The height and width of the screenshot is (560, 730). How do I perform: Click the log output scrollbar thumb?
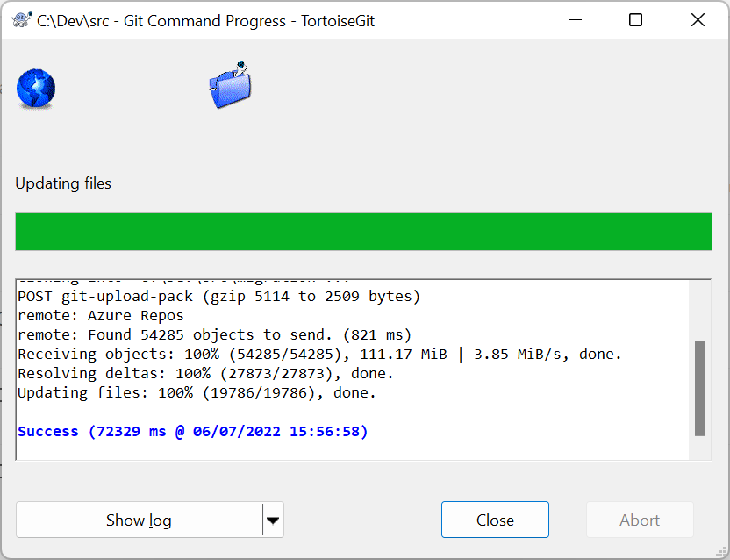click(x=699, y=389)
